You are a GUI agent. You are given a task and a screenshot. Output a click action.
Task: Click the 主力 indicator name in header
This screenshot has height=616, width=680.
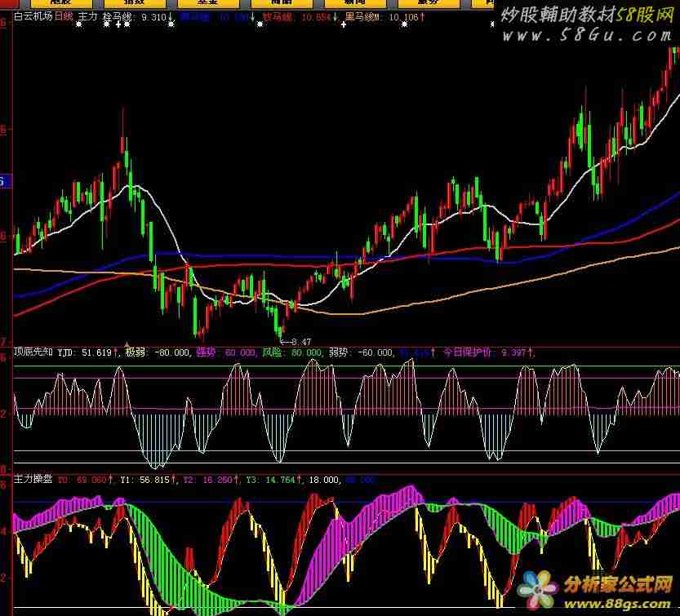pyautogui.click(x=87, y=16)
